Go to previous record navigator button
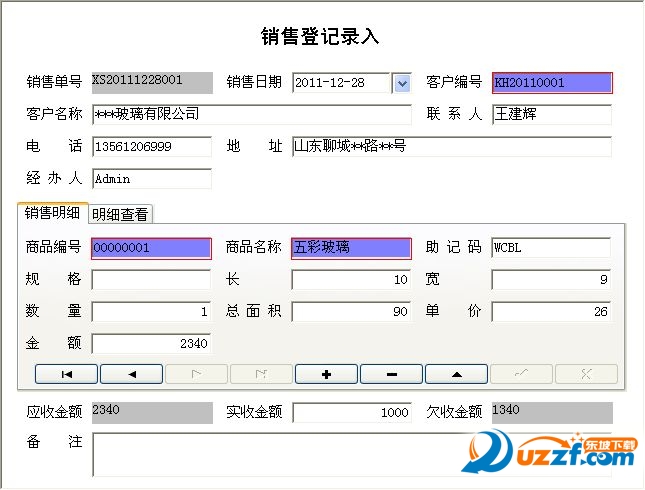This screenshot has height=490, width=645. (x=132, y=374)
